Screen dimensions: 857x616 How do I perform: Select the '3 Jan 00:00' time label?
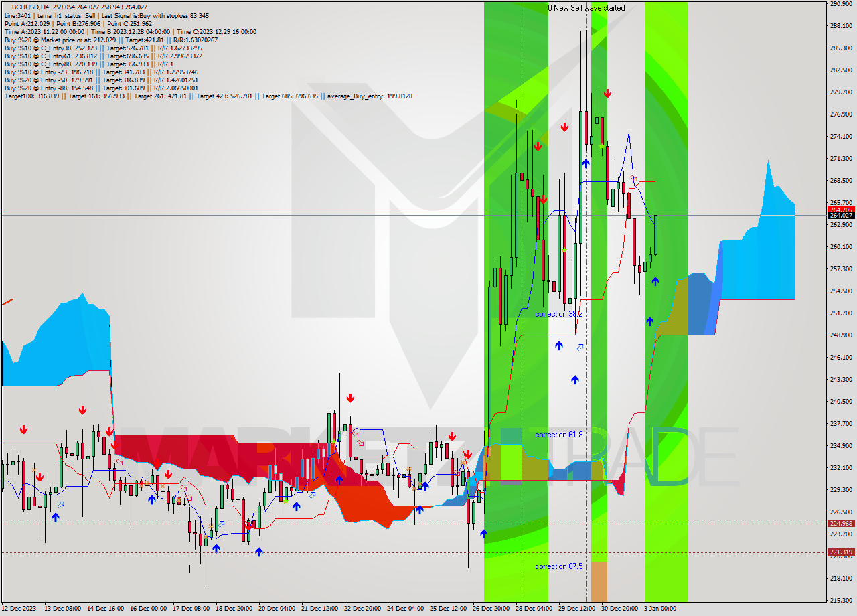pos(659,609)
